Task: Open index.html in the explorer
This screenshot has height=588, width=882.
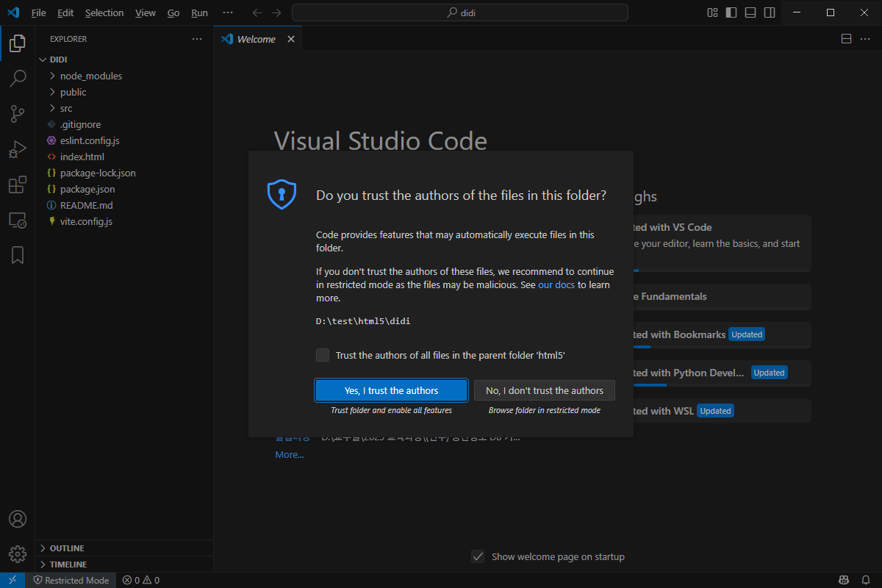Action: click(x=82, y=157)
